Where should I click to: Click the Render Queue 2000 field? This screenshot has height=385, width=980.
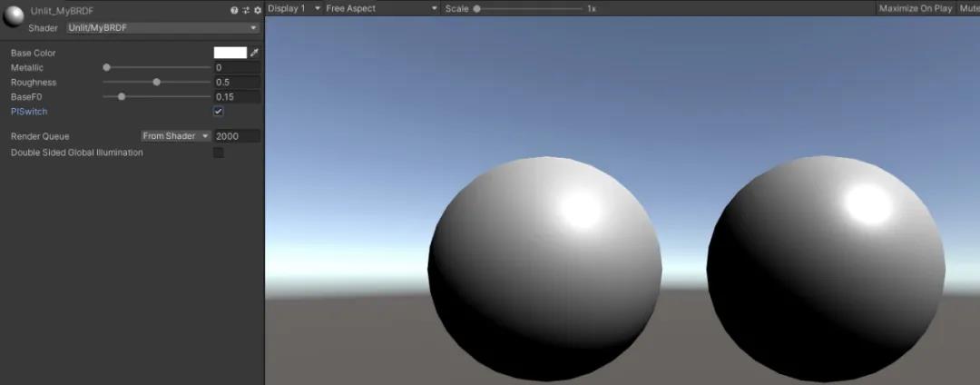[237, 136]
